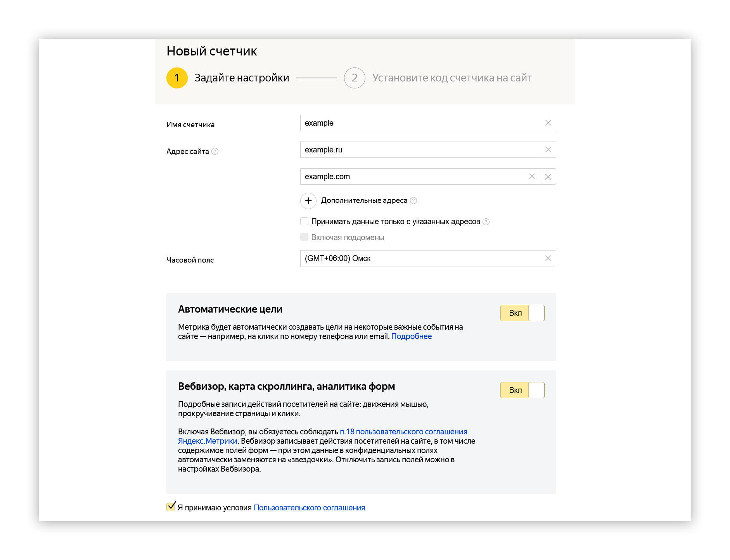Open the Подробнее link about automatic goals

point(411,336)
